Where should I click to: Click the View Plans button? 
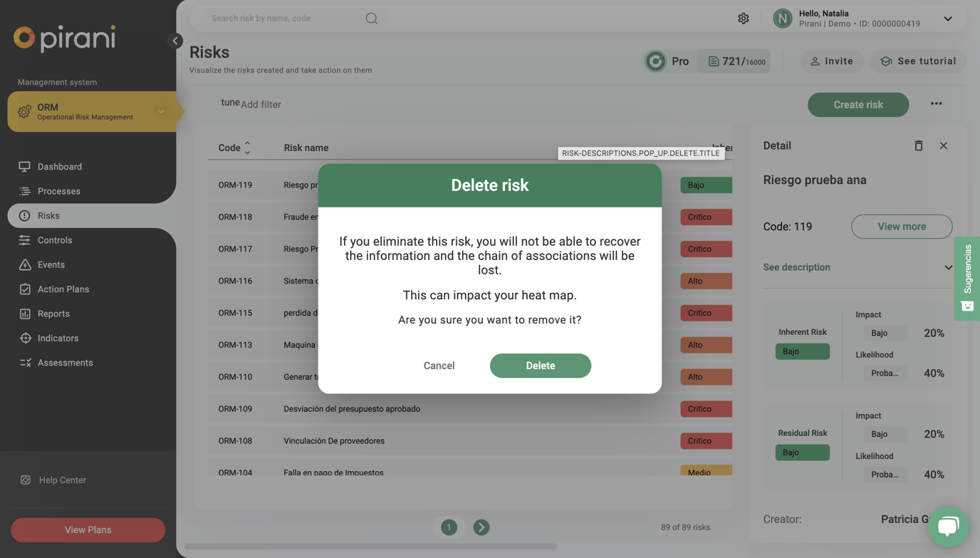point(88,530)
